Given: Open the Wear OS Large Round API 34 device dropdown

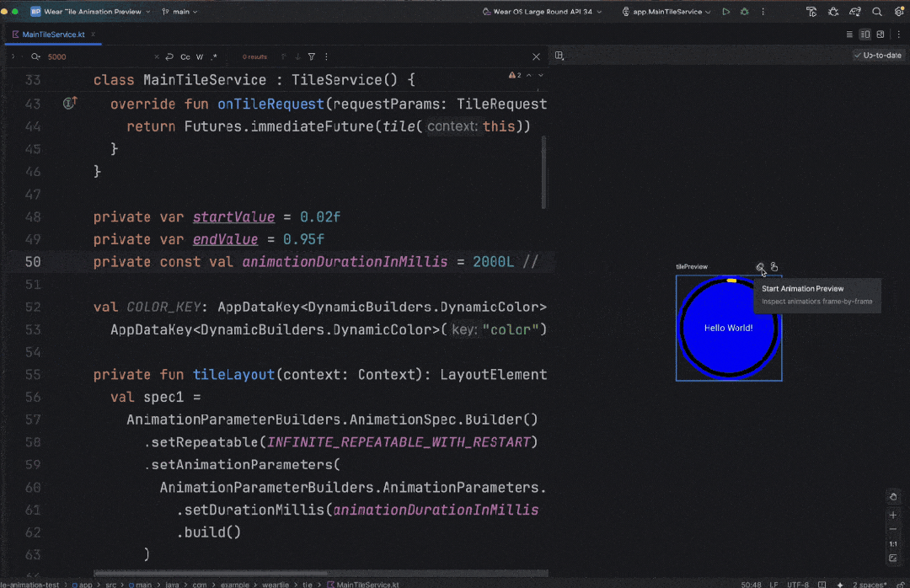Looking at the screenshot, I should [x=543, y=12].
